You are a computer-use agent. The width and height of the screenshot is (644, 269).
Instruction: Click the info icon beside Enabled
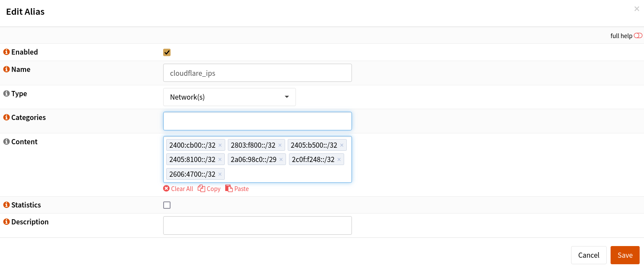6,52
